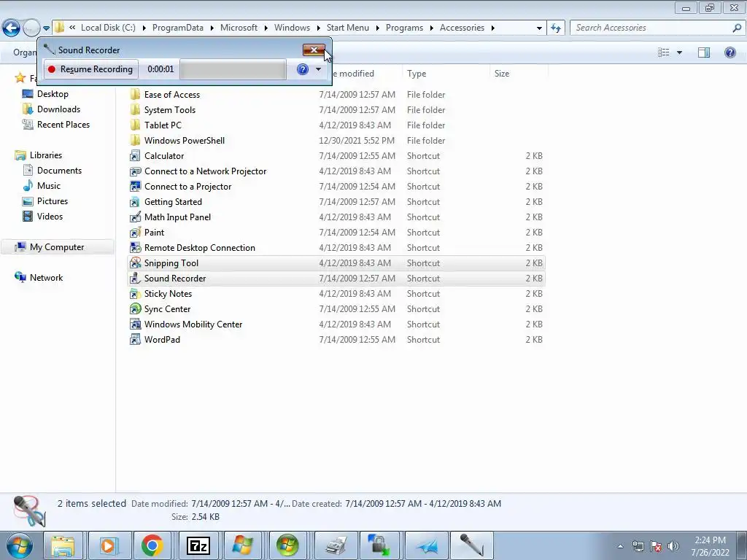Select Desktop in the navigation pane

(x=53, y=94)
